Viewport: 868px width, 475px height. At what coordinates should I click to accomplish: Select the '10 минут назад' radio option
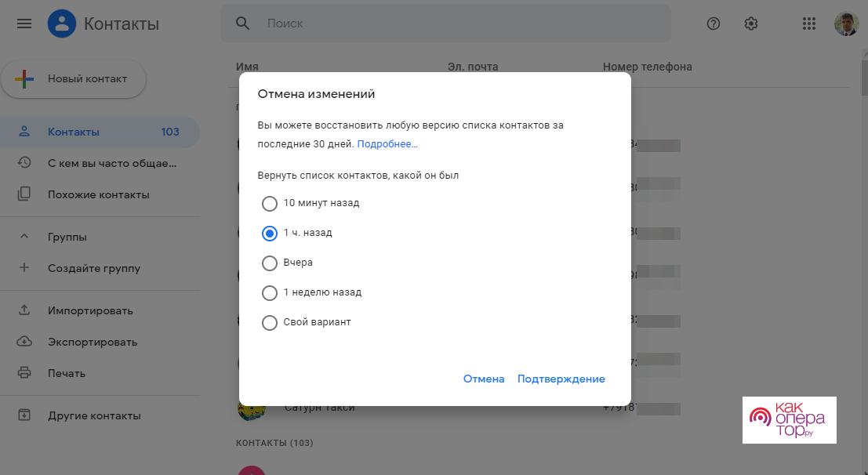pos(270,204)
